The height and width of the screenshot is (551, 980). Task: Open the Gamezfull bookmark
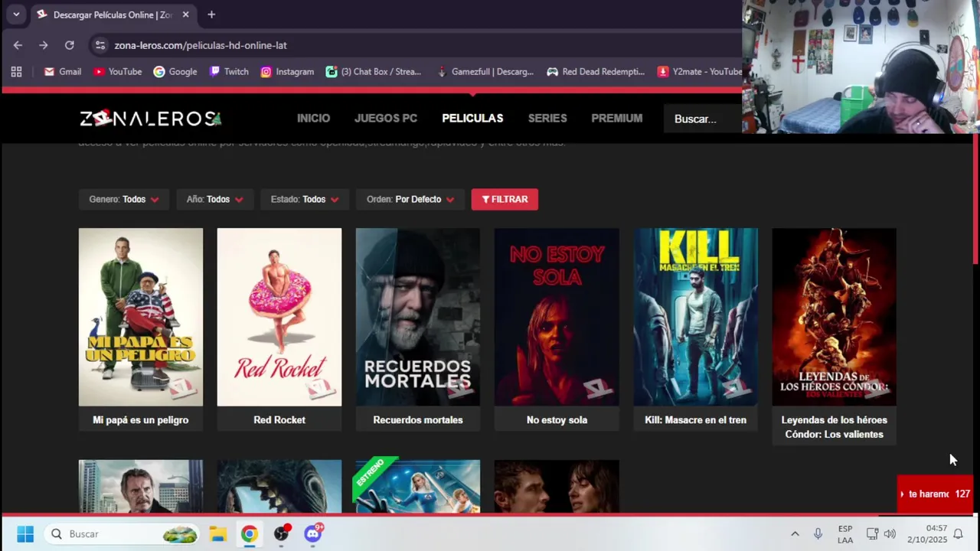click(x=484, y=72)
